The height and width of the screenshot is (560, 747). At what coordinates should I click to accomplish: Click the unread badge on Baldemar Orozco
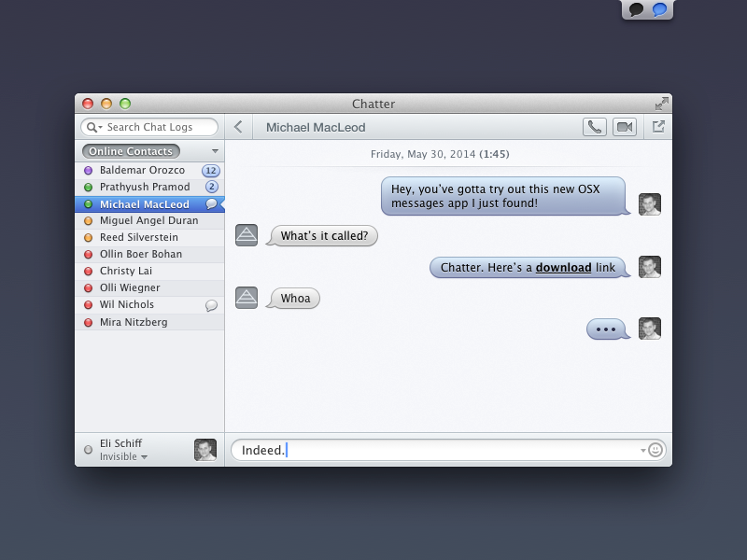[x=212, y=170]
